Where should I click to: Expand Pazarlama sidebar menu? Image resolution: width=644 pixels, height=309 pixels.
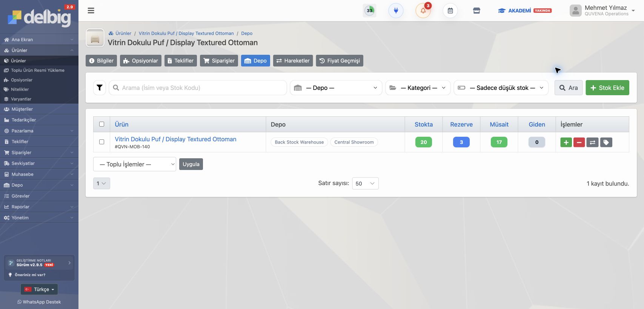click(39, 131)
